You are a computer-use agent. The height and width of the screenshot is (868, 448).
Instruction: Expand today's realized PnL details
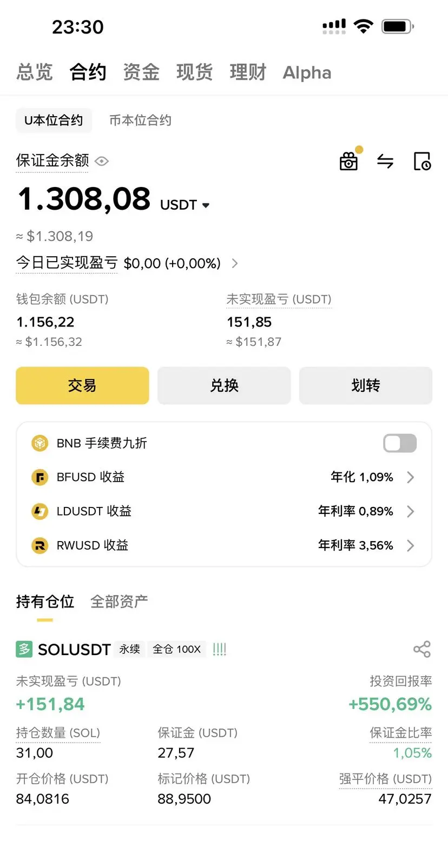pyautogui.click(x=235, y=263)
